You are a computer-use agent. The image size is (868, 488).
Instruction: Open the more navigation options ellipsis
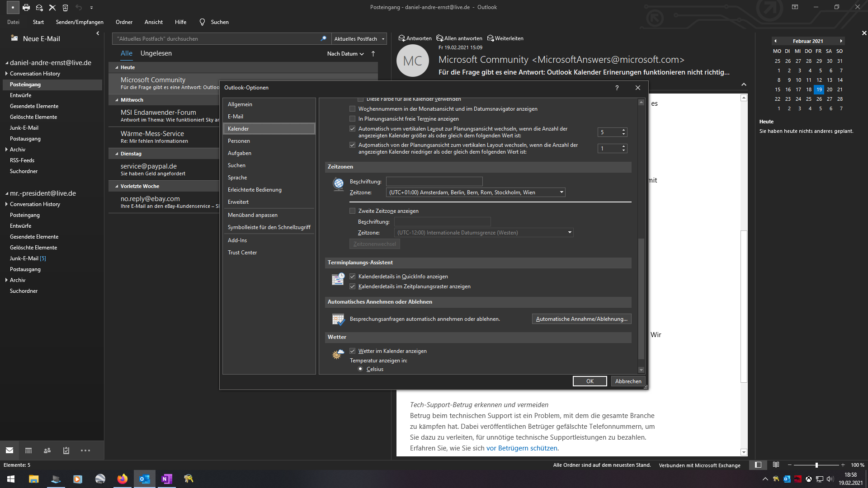point(85,450)
